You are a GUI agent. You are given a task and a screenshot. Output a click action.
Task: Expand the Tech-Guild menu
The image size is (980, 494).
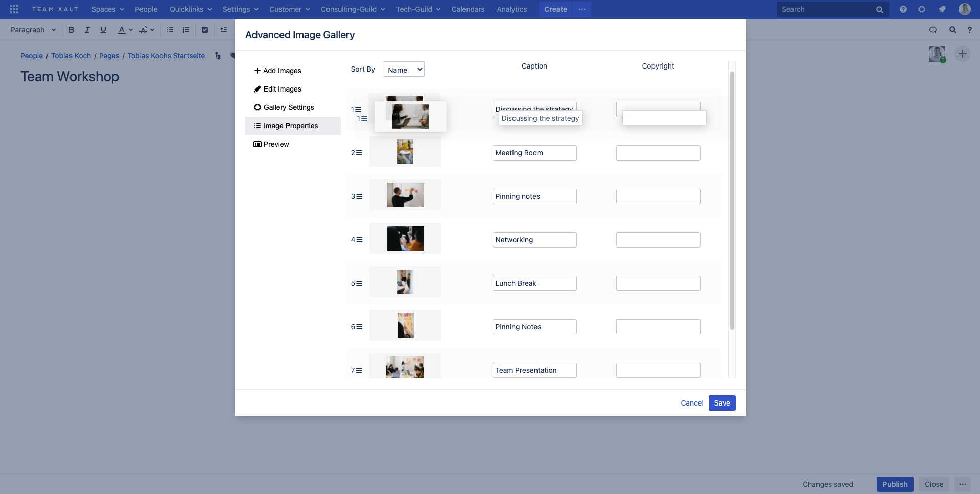(x=418, y=9)
